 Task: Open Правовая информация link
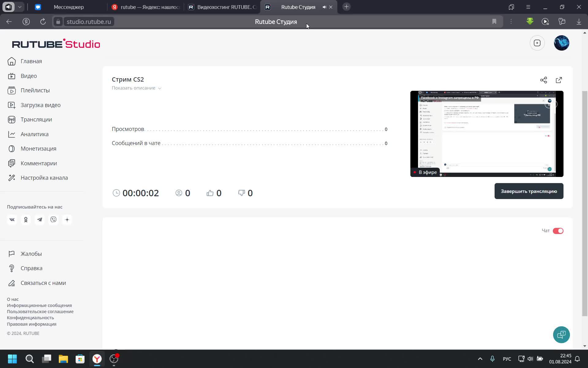point(32,324)
